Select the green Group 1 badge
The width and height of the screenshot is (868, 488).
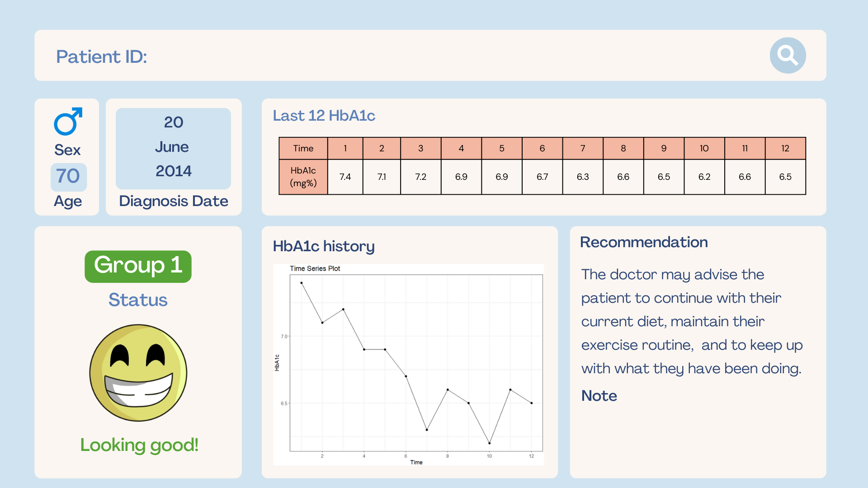(x=138, y=266)
